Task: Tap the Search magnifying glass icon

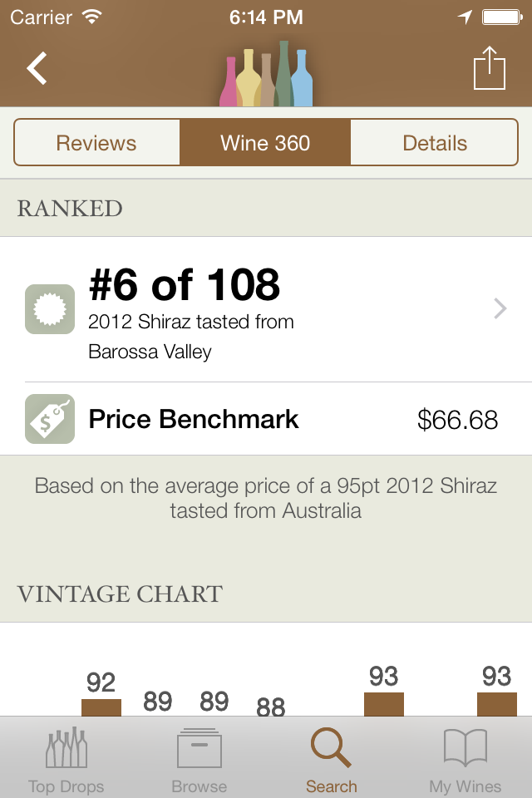Action: (331, 746)
